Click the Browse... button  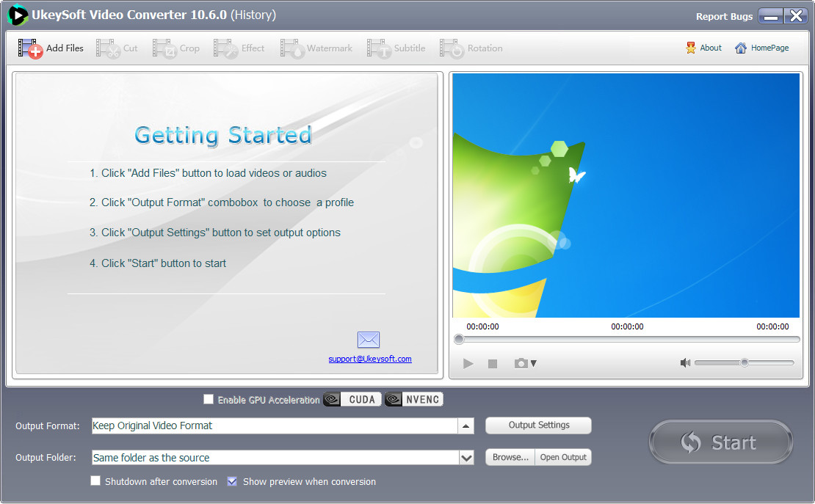(x=510, y=457)
